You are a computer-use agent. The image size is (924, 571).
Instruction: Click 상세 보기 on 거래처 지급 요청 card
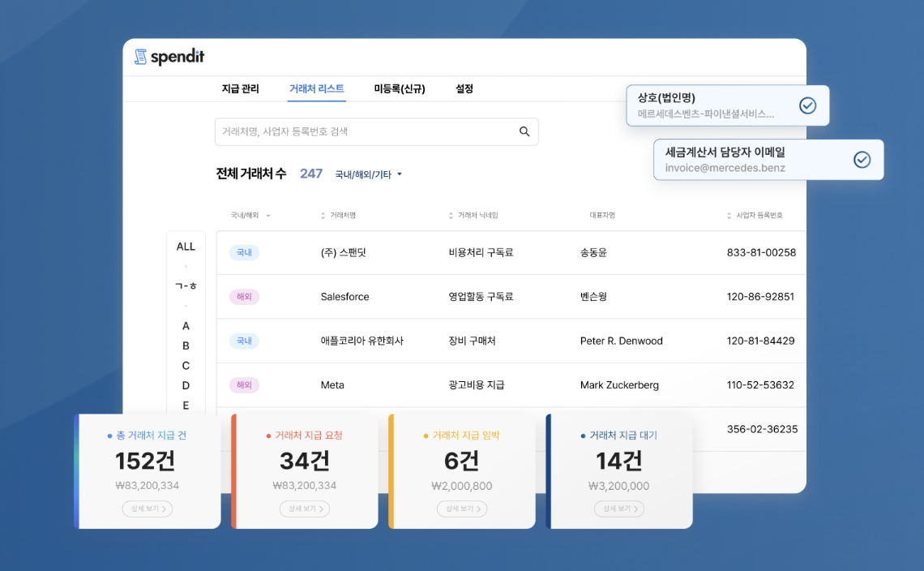[305, 509]
